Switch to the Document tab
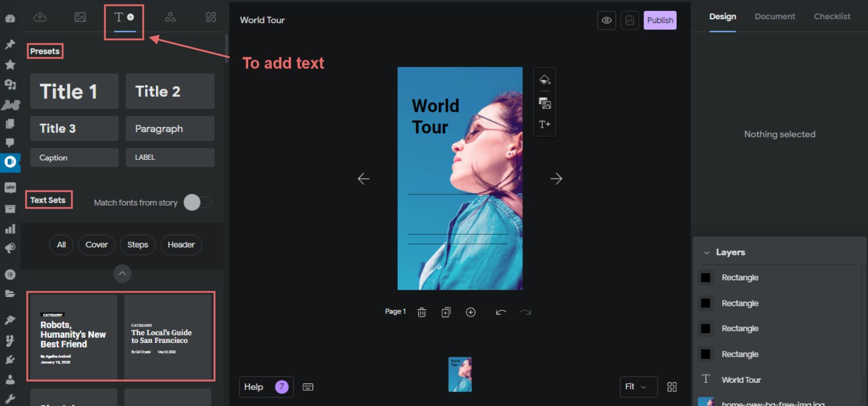This screenshot has width=868, height=406. click(x=775, y=16)
